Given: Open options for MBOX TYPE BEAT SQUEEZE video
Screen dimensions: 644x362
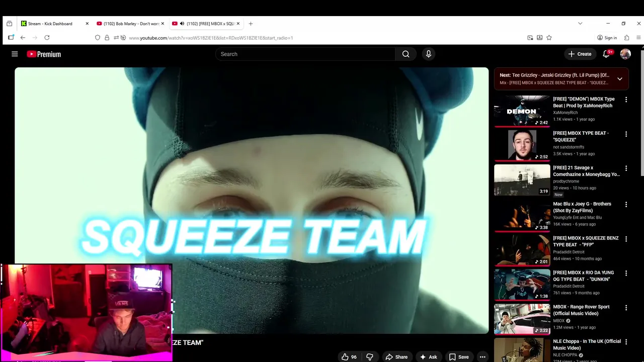Looking at the screenshot, I should pos(626,134).
